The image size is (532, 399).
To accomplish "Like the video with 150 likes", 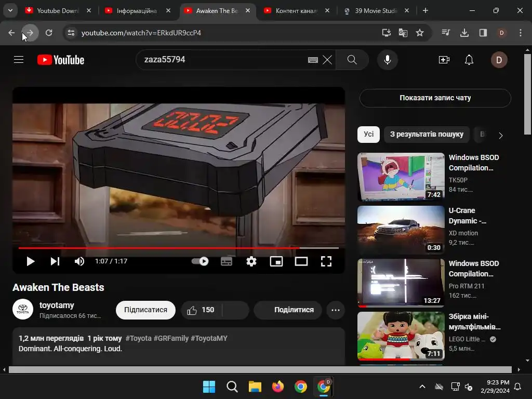I will pyautogui.click(x=202, y=310).
